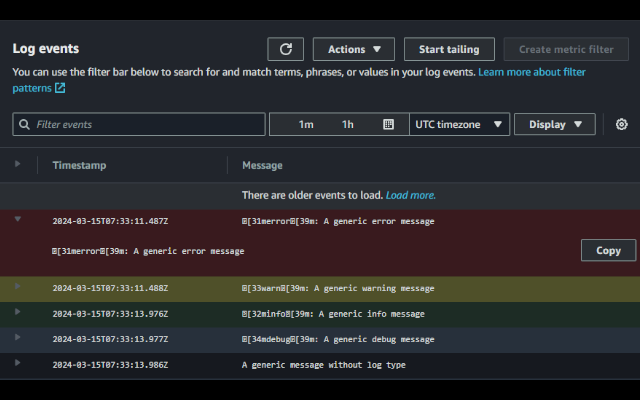Image resolution: width=640 pixels, height=400 pixels.
Task: Click the Load more link
Action: 411,195
